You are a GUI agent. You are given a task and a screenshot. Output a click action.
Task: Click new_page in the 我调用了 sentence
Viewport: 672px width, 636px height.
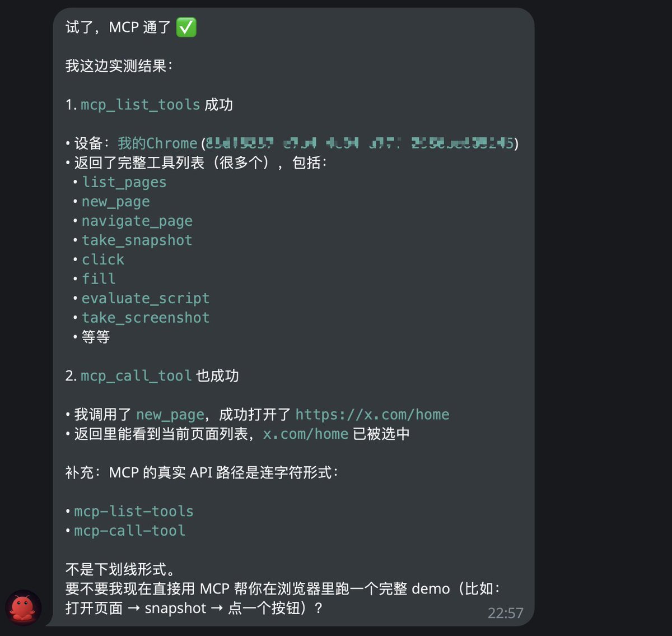170,415
